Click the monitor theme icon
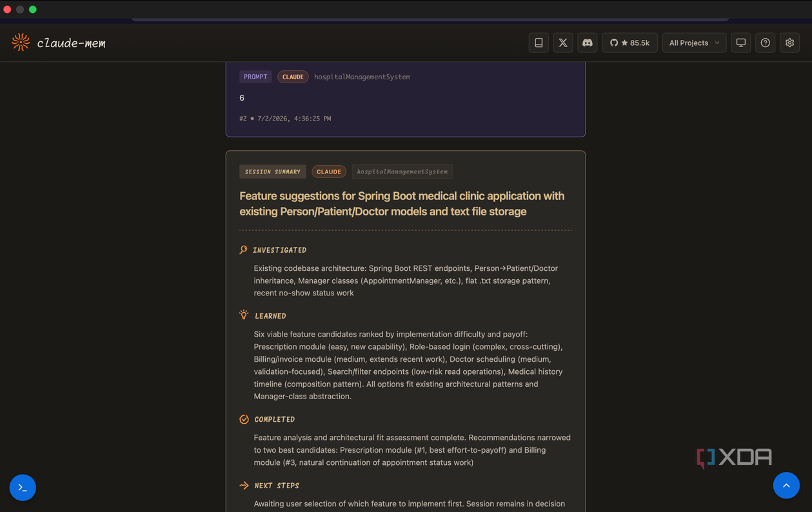The height and width of the screenshot is (512, 812). pyautogui.click(x=741, y=43)
